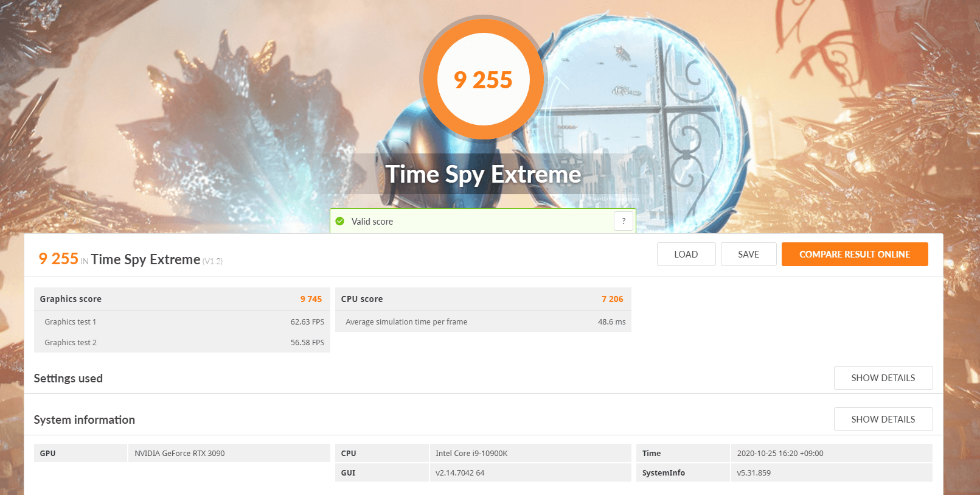Click SystemInfo version v5.31.859
Image resolution: width=980 pixels, height=495 pixels.
pos(754,473)
